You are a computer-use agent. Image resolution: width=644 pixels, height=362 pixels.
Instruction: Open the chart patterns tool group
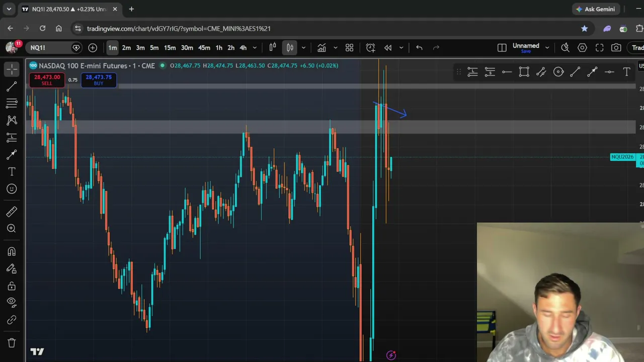(x=12, y=120)
